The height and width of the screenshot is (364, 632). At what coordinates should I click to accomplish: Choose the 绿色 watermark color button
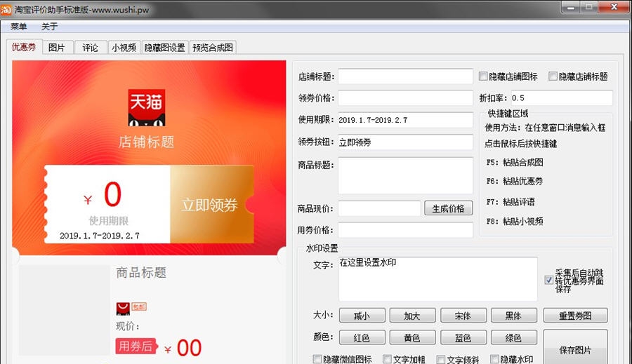[514, 337]
